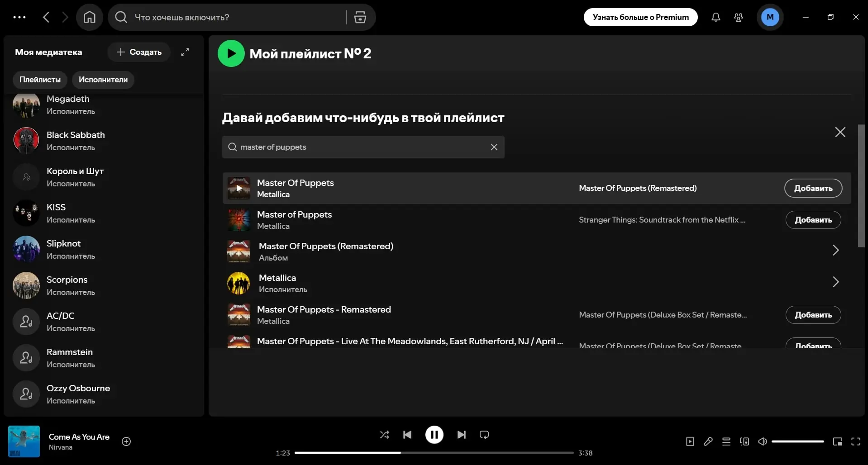Open the mini player

(x=838, y=441)
